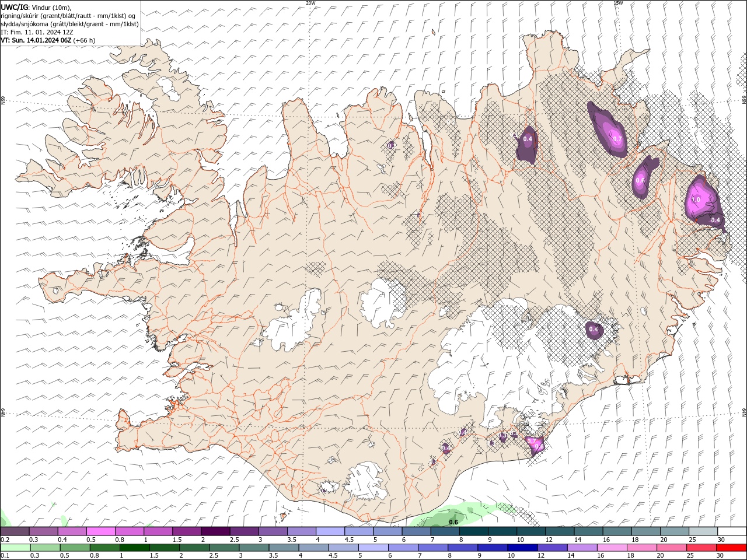Click the white 0.8 label on coastal pink patch
Viewport: 747px width, 560px height.
539,446
